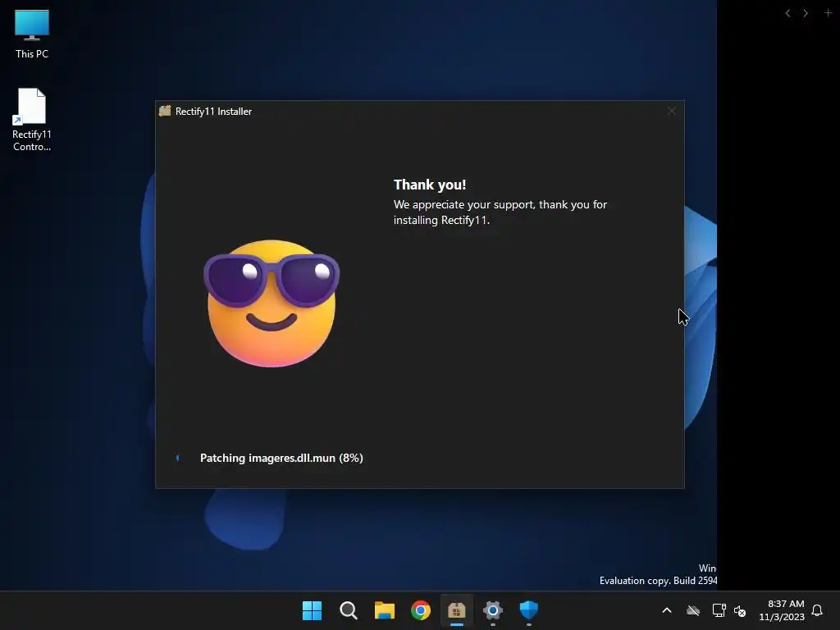840x630 pixels.
Task: Open the notification bell
Action: pos(817,610)
